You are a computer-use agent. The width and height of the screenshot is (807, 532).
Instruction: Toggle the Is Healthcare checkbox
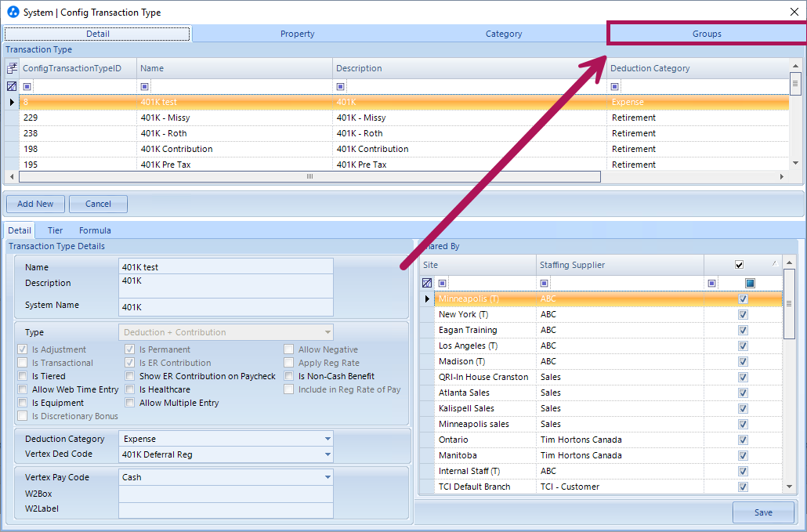130,389
